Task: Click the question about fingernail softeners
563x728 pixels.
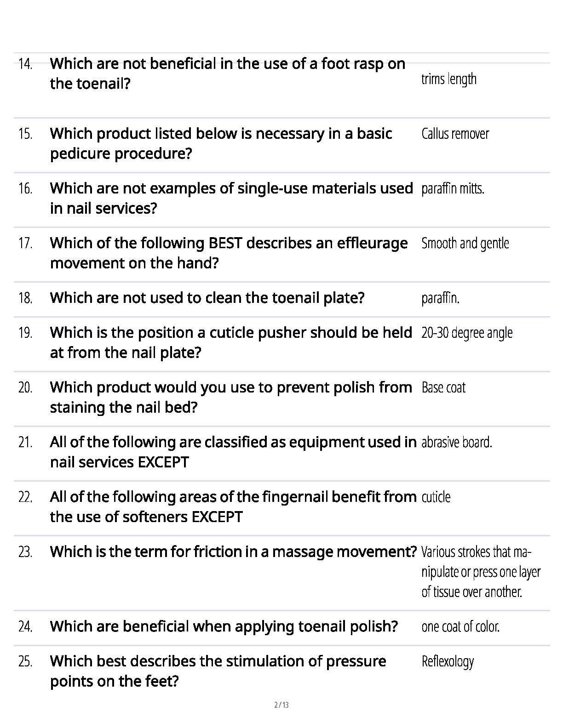Action: tap(233, 506)
